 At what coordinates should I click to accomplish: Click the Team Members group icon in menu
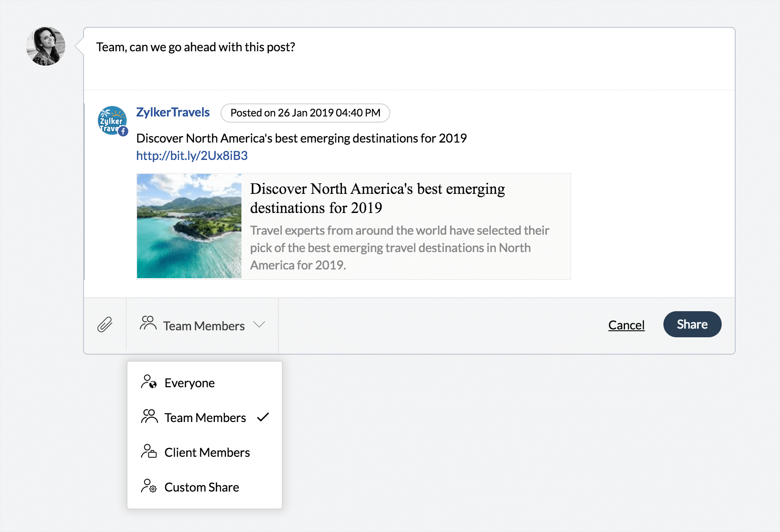point(149,417)
